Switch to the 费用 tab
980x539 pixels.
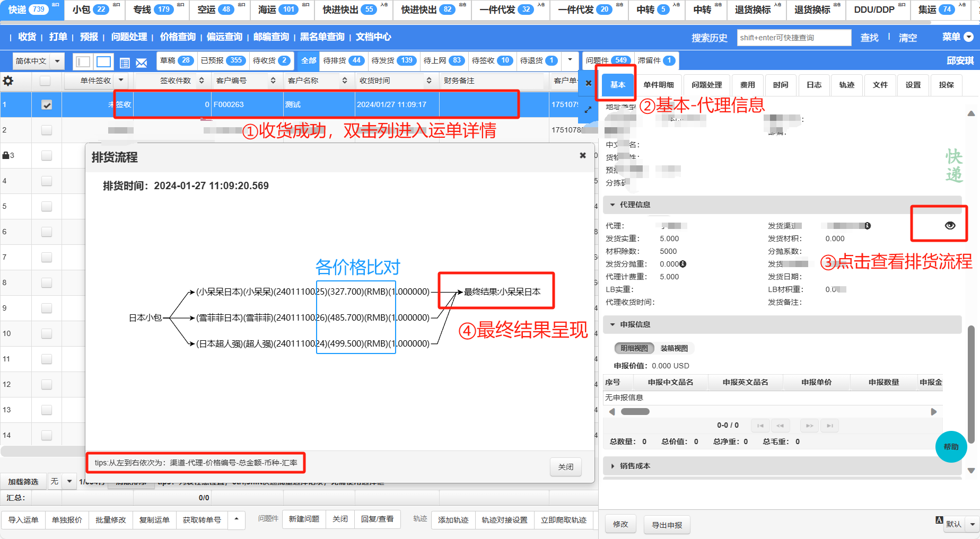747,85
